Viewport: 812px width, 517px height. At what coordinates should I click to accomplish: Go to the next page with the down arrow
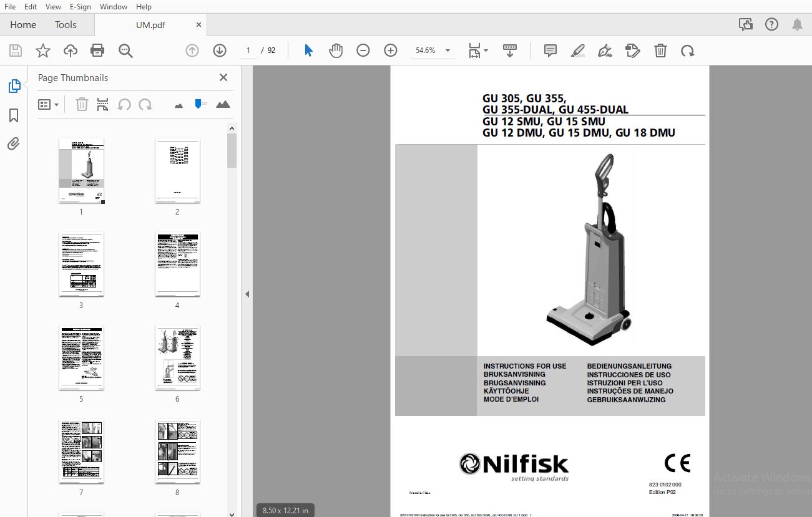coord(219,51)
